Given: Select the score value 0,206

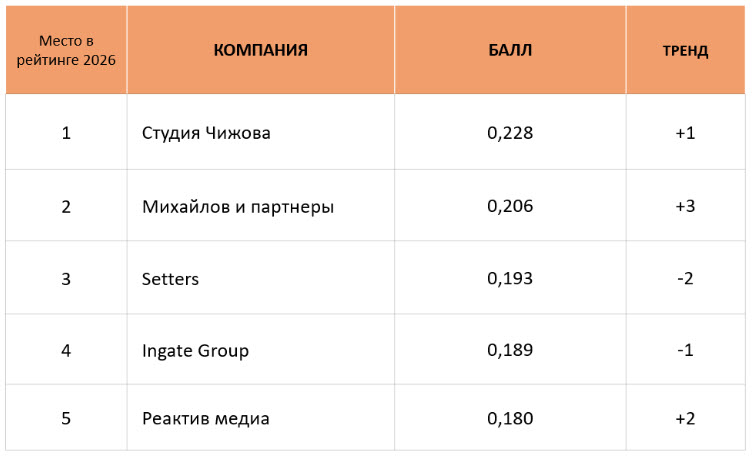Looking at the screenshot, I should click(x=510, y=206).
